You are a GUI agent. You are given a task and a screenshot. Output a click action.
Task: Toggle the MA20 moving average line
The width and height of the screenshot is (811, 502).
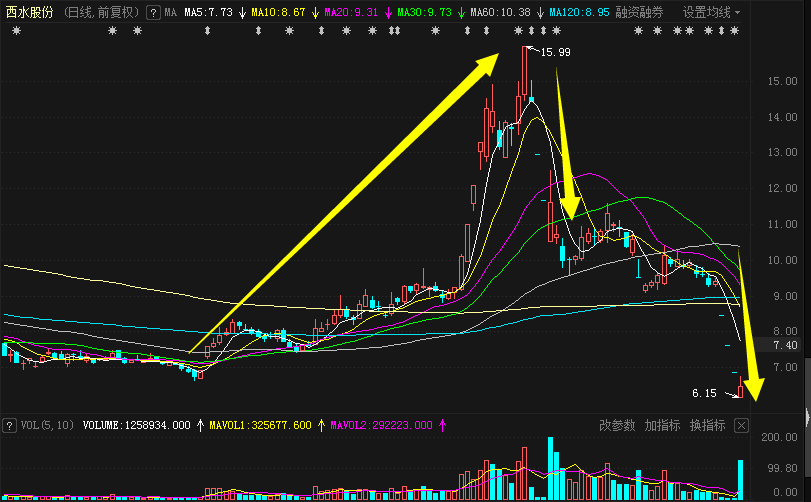(351, 13)
